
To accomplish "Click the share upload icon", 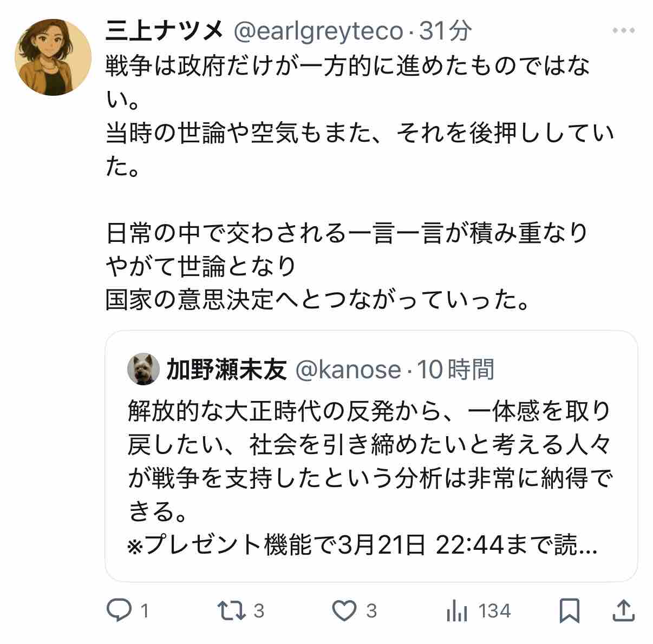I will (x=623, y=611).
